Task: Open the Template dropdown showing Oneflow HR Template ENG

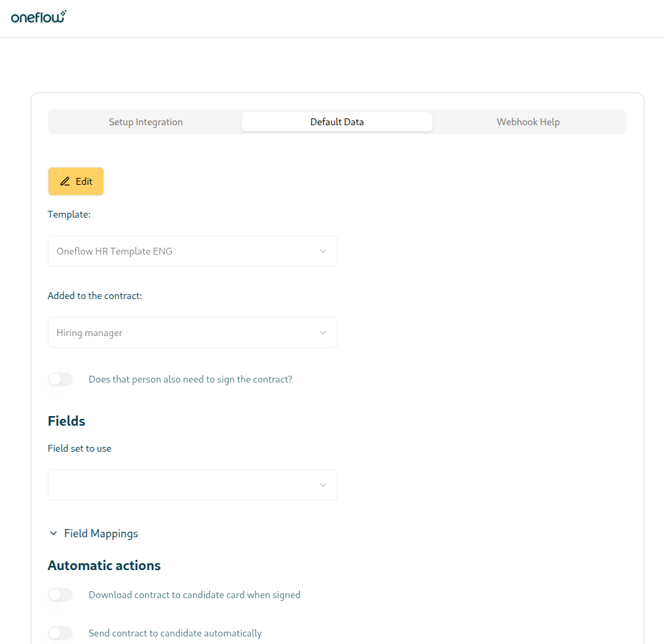Action: point(192,251)
